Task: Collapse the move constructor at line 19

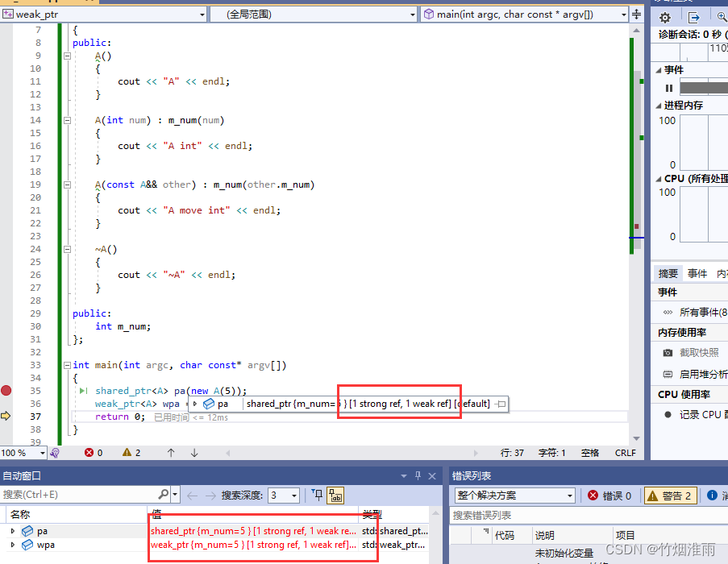Action: (67, 185)
